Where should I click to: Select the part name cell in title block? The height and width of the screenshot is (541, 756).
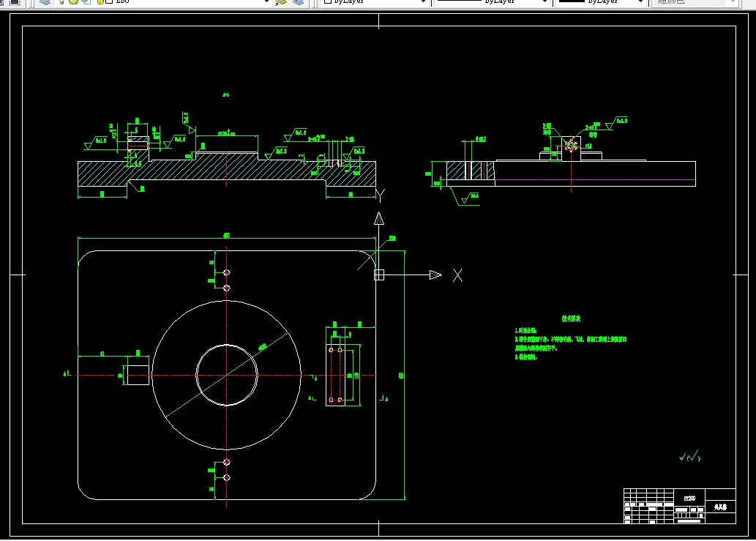720,507
